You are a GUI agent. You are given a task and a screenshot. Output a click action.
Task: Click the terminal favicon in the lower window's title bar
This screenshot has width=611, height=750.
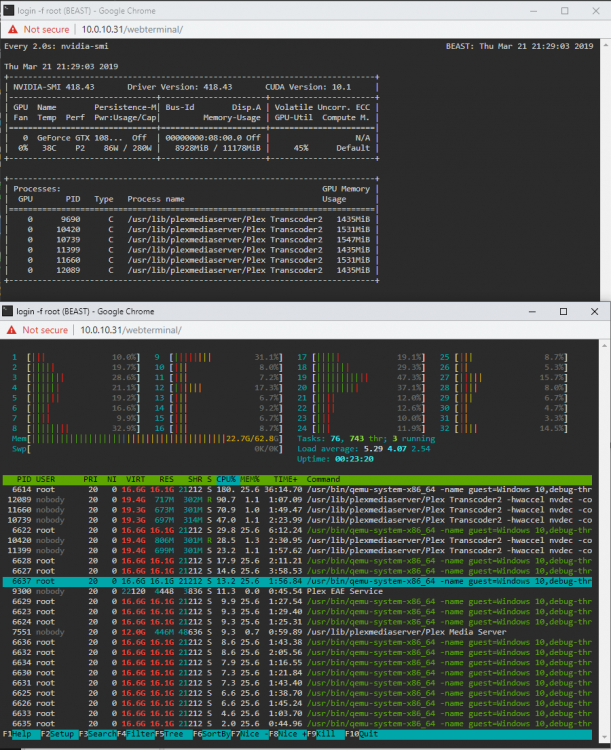point(7,311)
